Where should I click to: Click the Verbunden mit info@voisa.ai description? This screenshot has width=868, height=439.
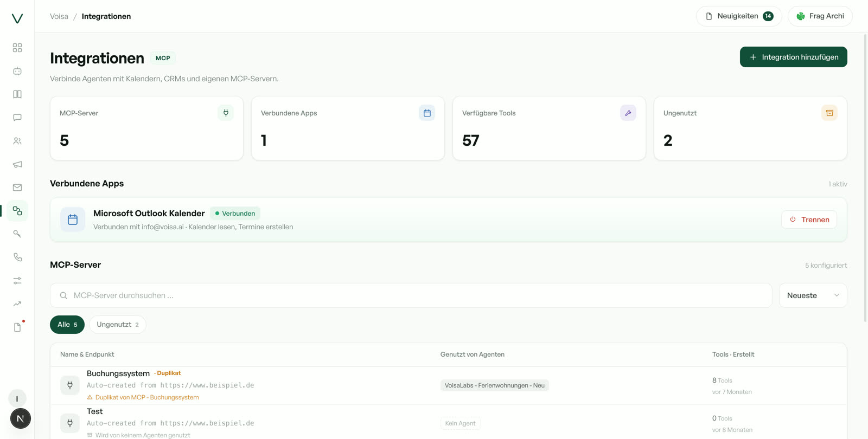[x=193, y=227]
